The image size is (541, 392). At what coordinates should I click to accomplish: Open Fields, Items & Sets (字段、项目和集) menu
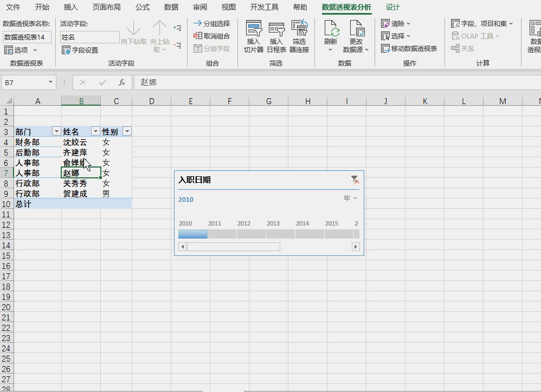(482, 23)
